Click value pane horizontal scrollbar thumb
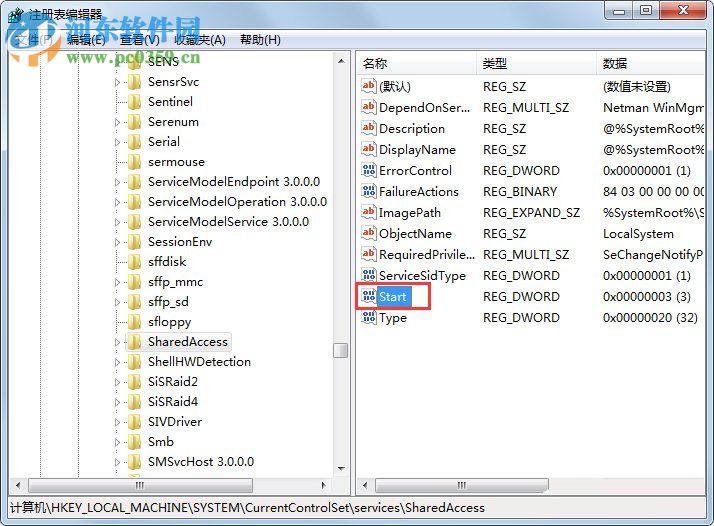 point(462,485)
